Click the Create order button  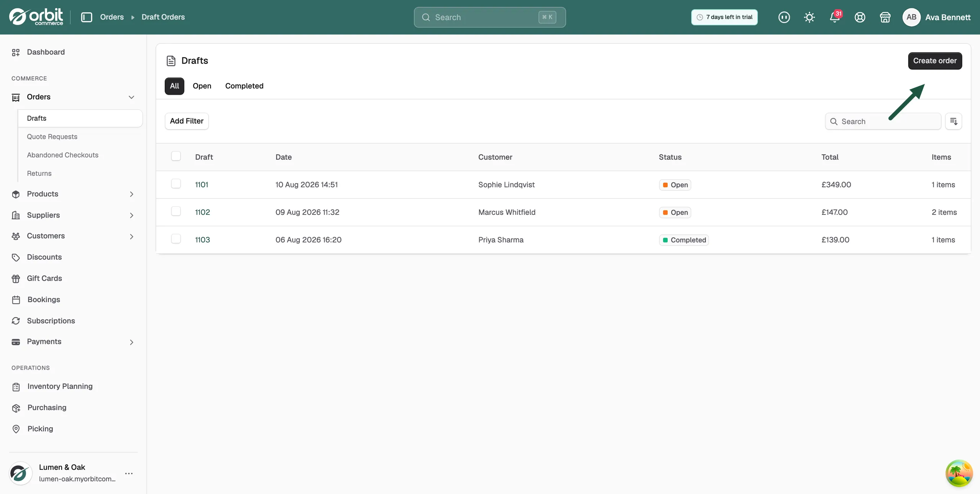[935, 61]
